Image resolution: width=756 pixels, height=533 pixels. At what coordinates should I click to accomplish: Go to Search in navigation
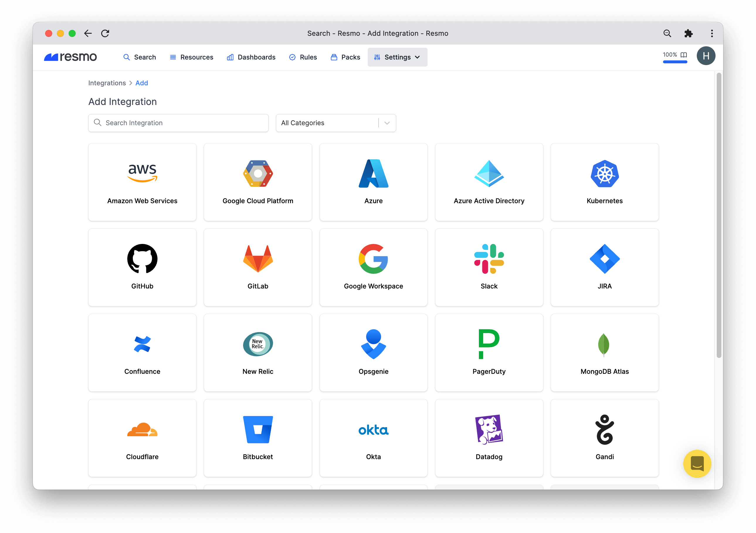pos(140,57)
